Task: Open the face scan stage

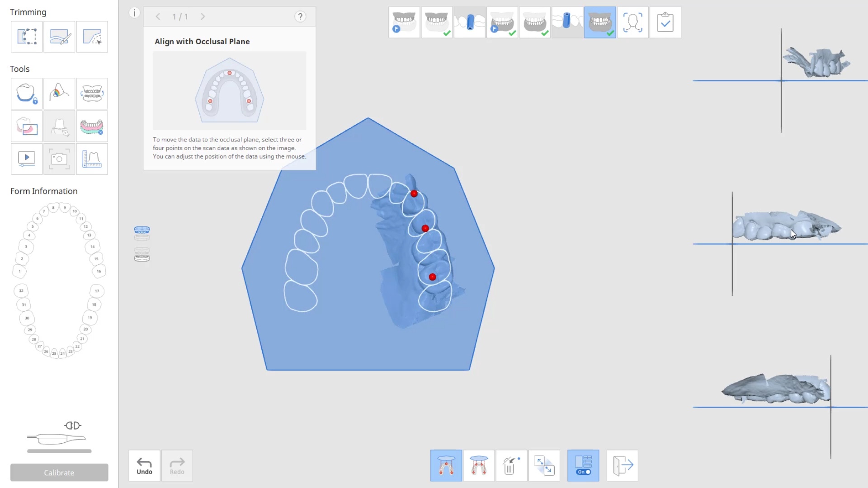Action: (632, 23)
